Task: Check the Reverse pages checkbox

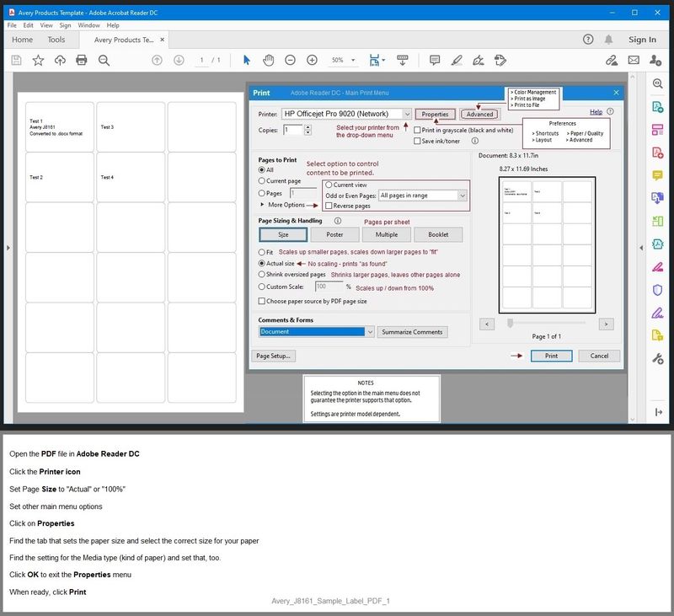Action: (329, 206)
